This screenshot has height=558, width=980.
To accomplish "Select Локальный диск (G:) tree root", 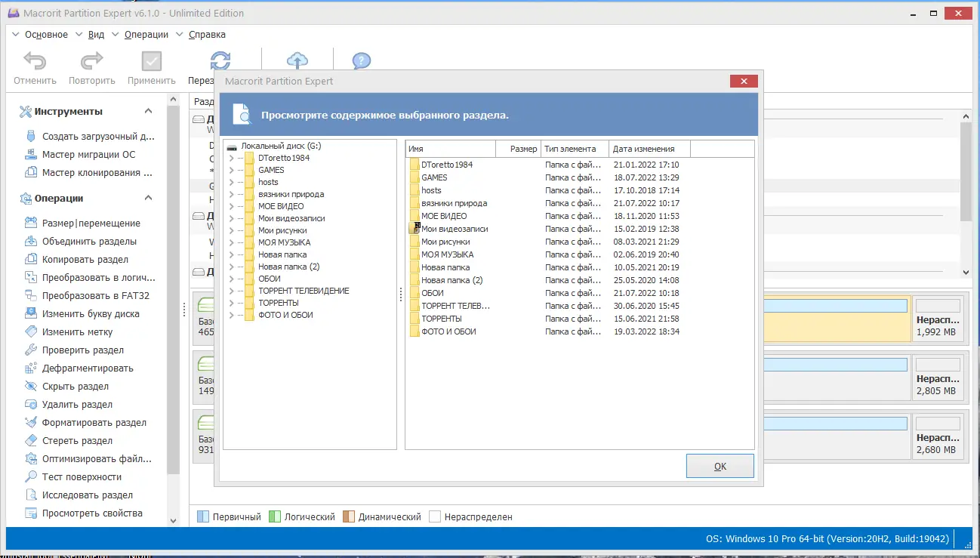I will pos(281,146).
